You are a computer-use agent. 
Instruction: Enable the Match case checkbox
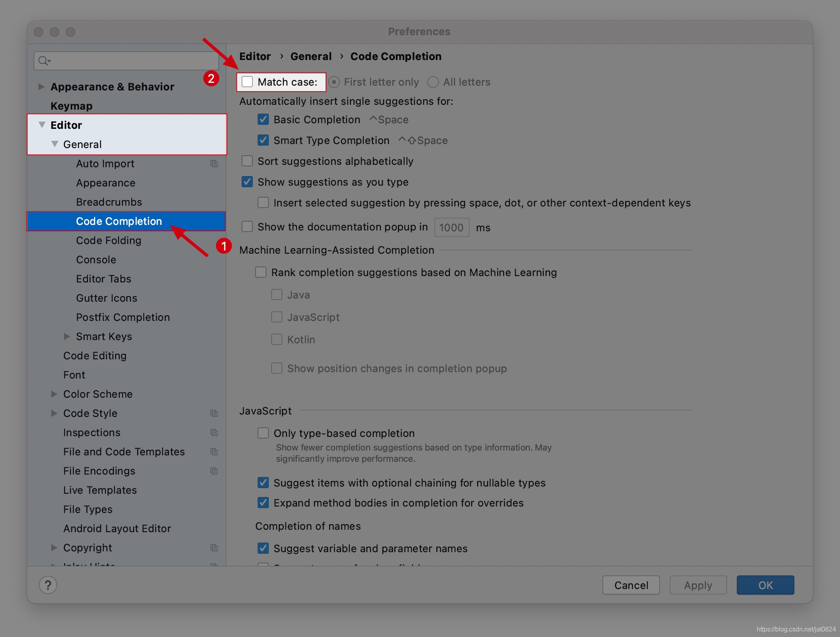[x=247, y=82]
